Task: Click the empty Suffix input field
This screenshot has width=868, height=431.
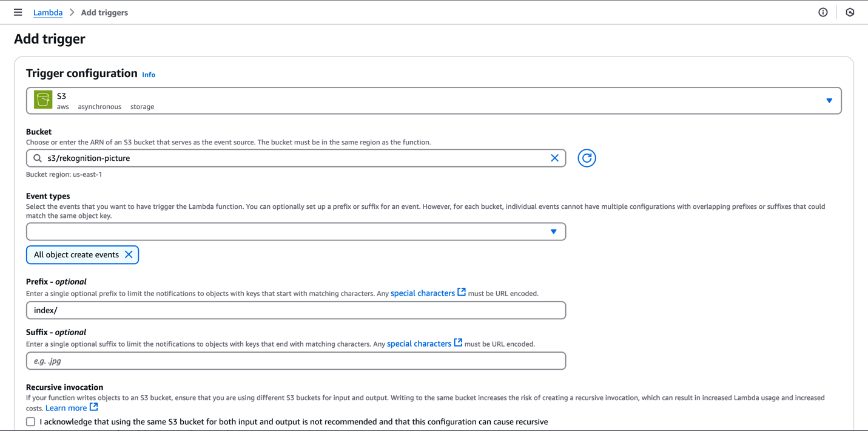Action: click(x=296, y=361)
